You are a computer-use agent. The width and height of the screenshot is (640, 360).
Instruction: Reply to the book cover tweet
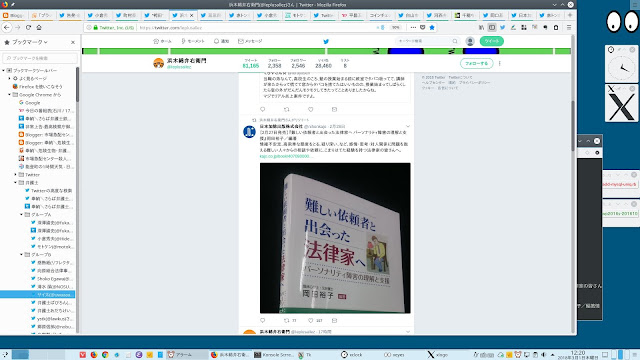click(x=262, y=320)
